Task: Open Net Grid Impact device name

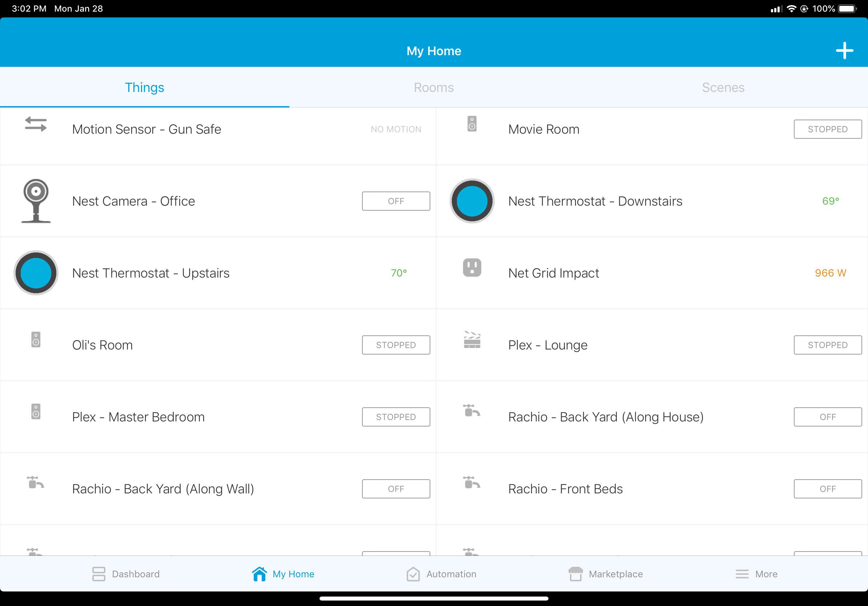Action: [554, 273]
